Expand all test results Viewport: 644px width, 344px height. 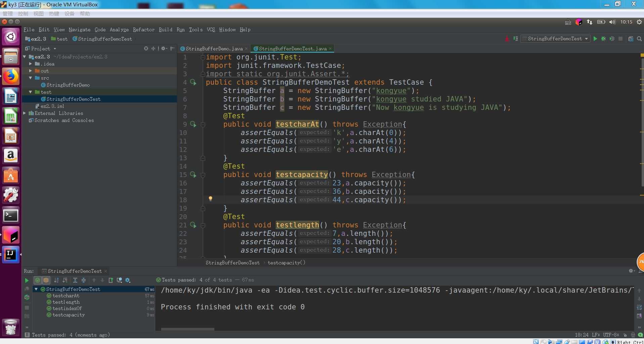click(x=75, y=280)
